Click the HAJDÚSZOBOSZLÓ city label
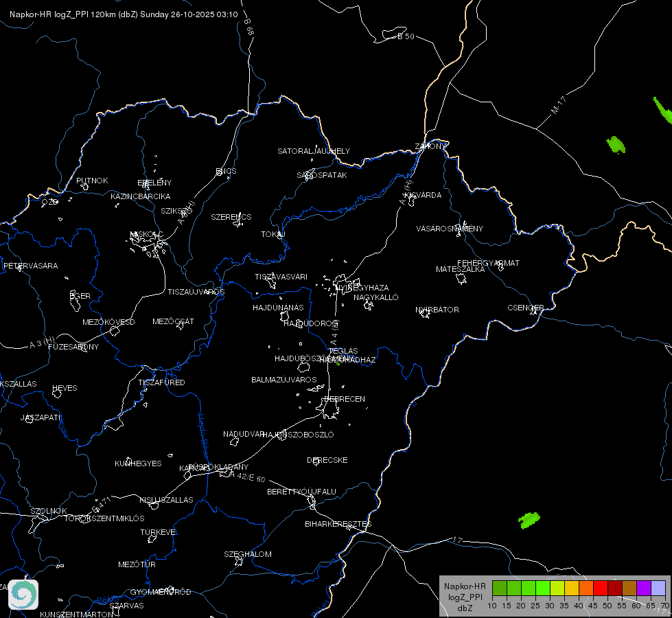 point(299,435)
